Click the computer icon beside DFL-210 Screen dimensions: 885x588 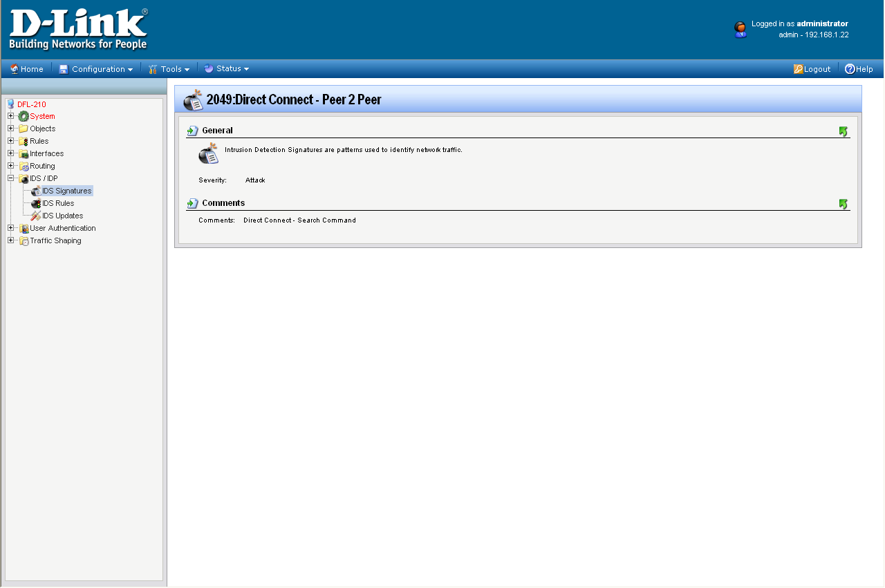(x=10, y=104)
